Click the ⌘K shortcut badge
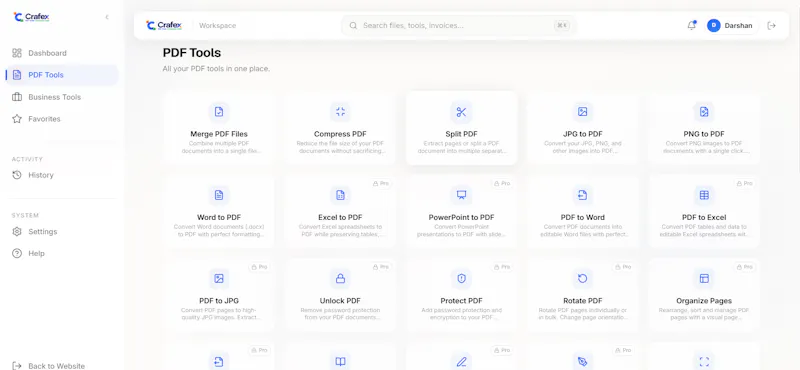 point(562,26)
